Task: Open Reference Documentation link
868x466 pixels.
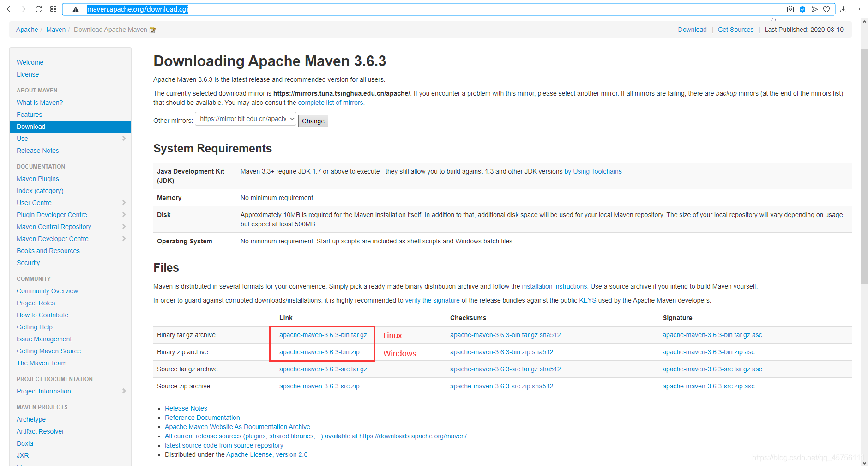Action: click(202, 418)
